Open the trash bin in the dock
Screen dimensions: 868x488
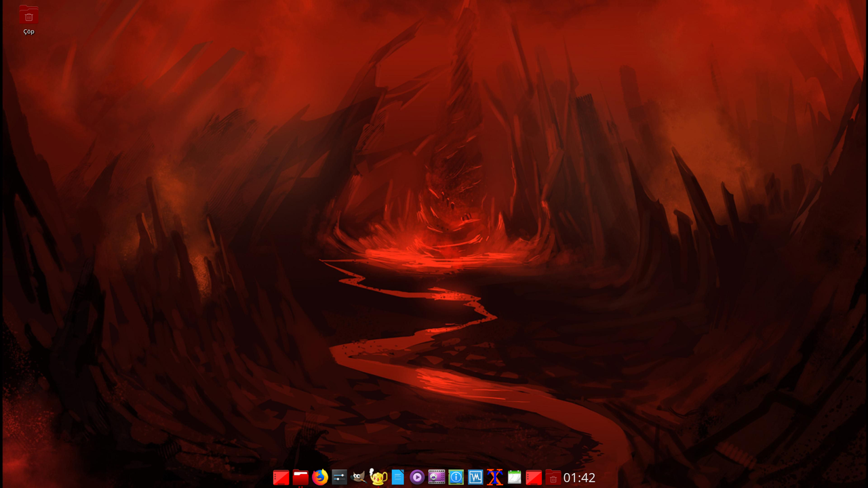point(553,478)
